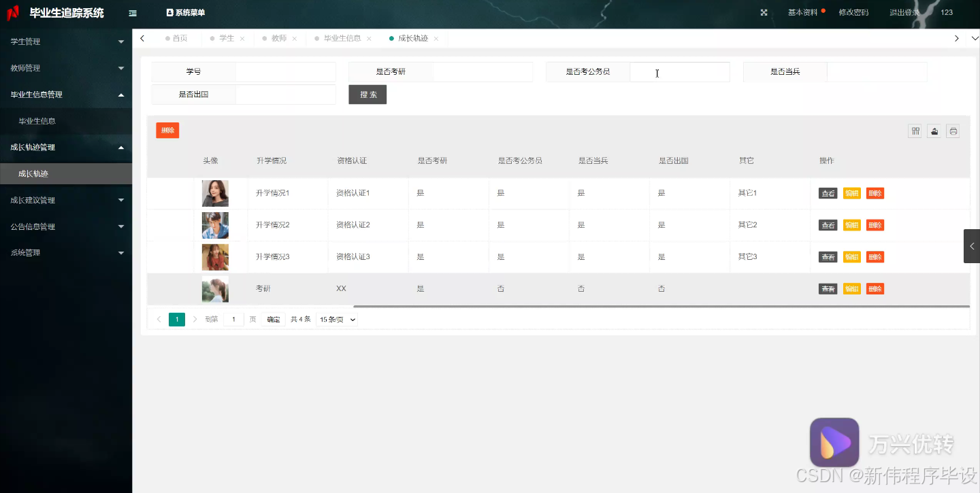Click the page number jump input
Screen dimensions: 980x493
[233, 320]
